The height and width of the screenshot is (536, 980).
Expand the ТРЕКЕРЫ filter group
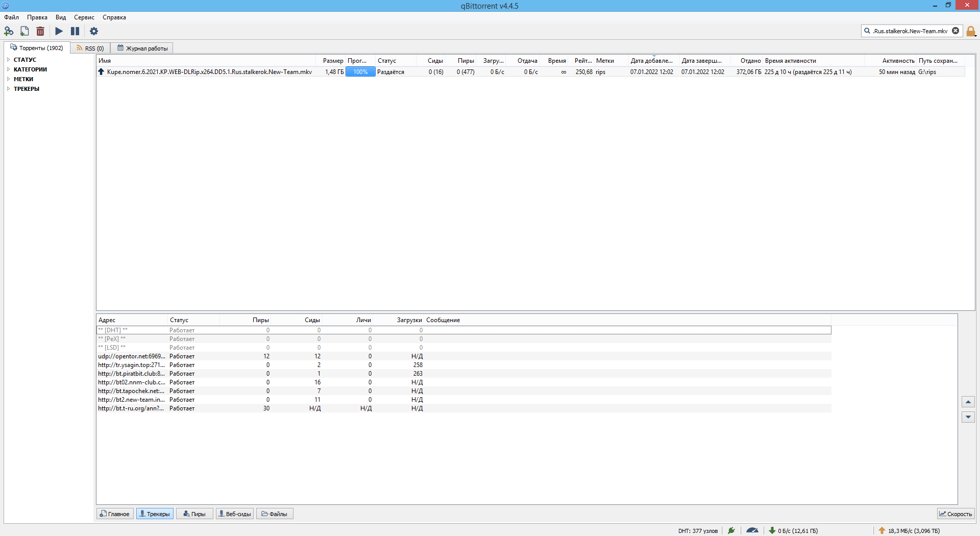click(x=9, y=89)
